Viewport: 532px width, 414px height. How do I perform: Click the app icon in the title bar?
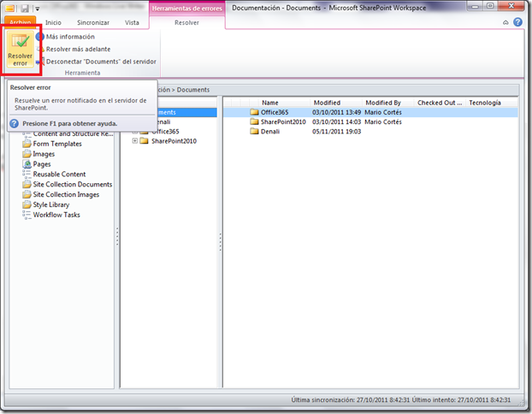pos(10,9)
